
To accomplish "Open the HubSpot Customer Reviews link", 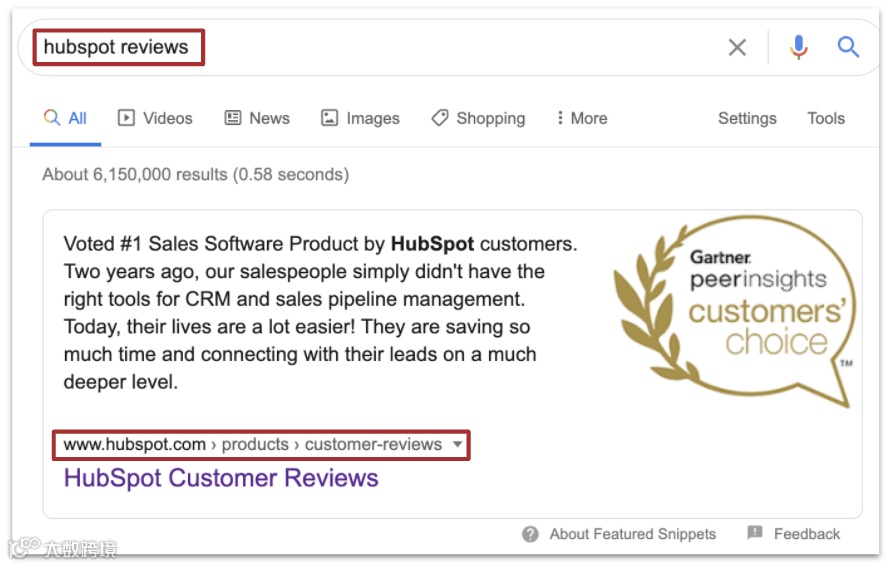I will pos(221,478).
